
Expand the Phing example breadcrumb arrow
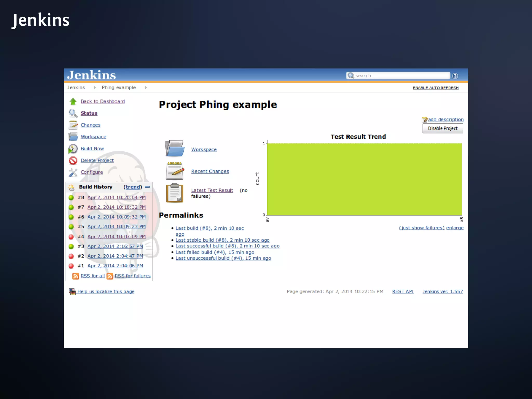146,88
